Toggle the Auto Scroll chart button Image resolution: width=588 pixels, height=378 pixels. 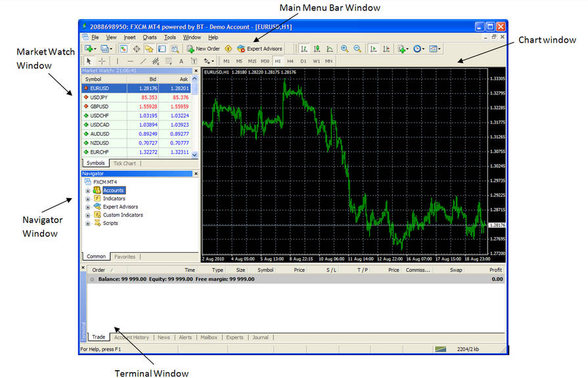pos(373,49)
